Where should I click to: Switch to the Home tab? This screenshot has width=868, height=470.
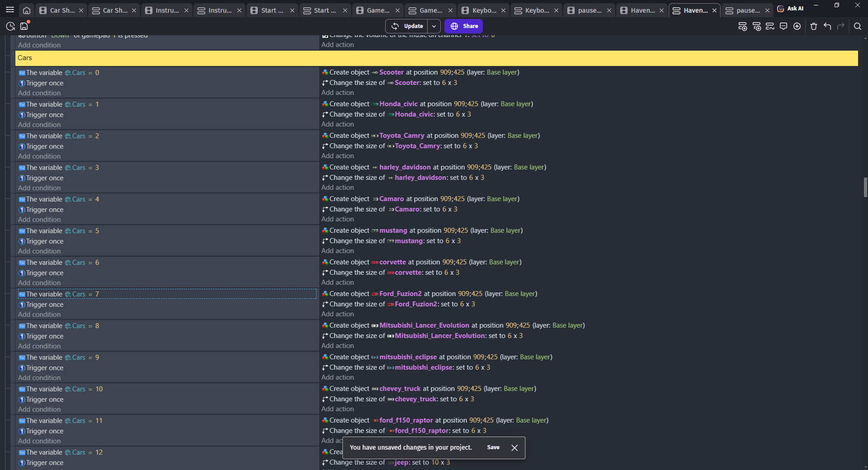[x=27, y=10]
